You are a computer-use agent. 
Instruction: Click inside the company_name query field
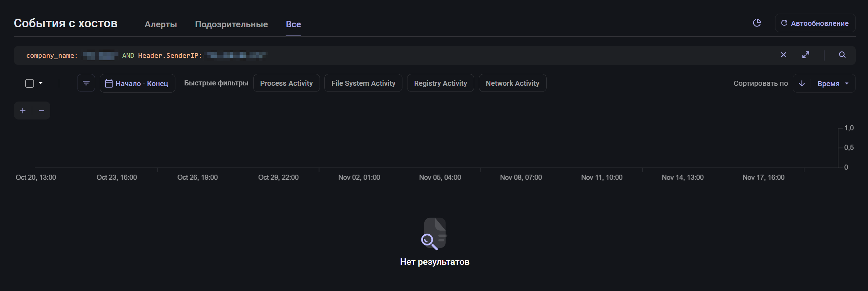click(x=430, y=55)
